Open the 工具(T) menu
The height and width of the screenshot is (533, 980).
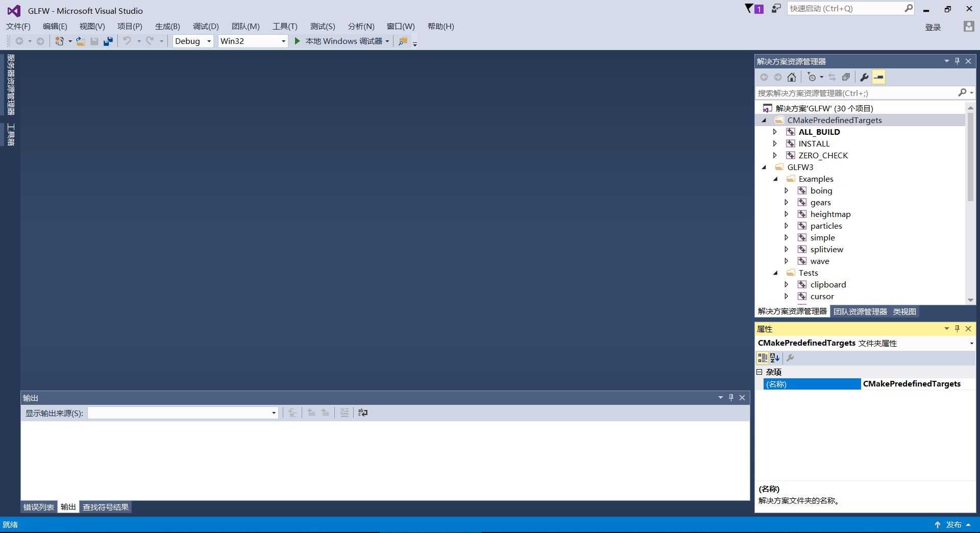pos(285,26)
